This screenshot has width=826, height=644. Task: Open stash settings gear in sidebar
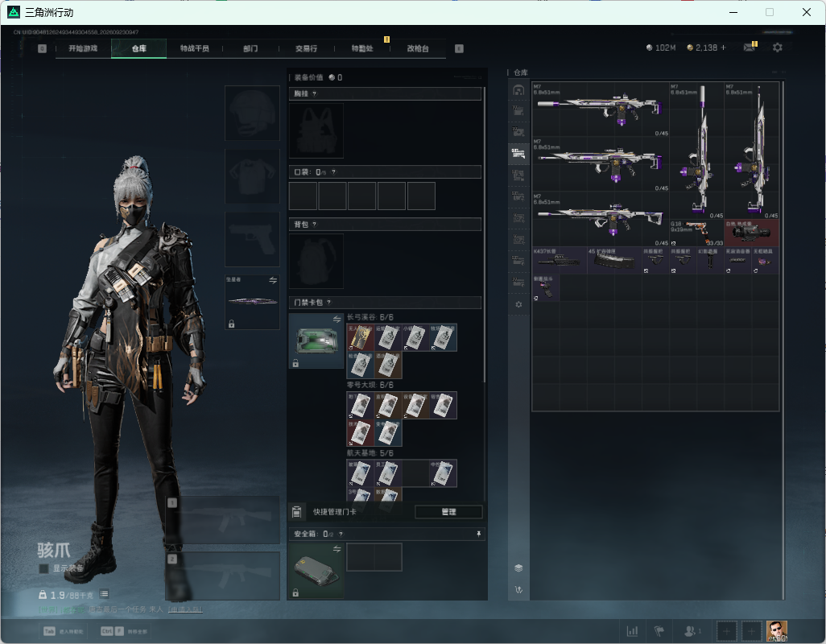coord(518,304)
